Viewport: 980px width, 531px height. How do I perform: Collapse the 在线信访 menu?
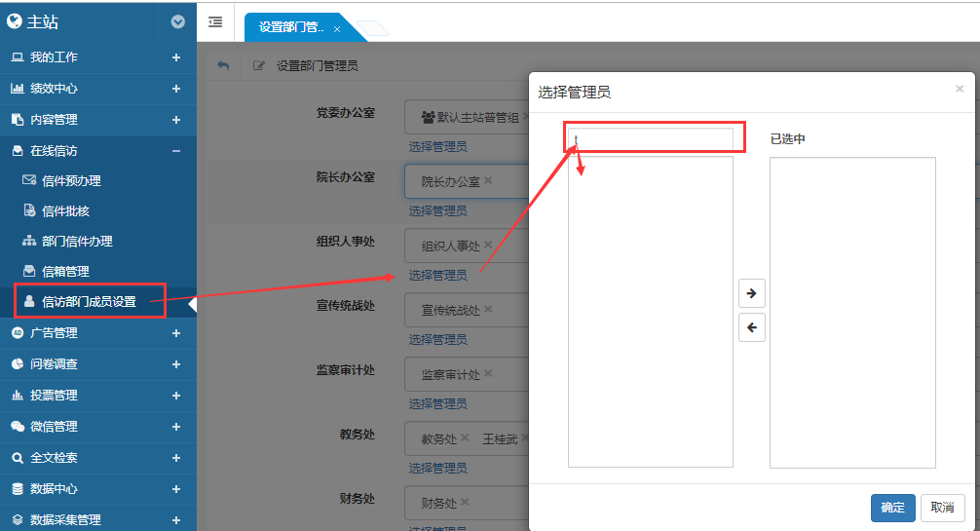tap(176, 151)
